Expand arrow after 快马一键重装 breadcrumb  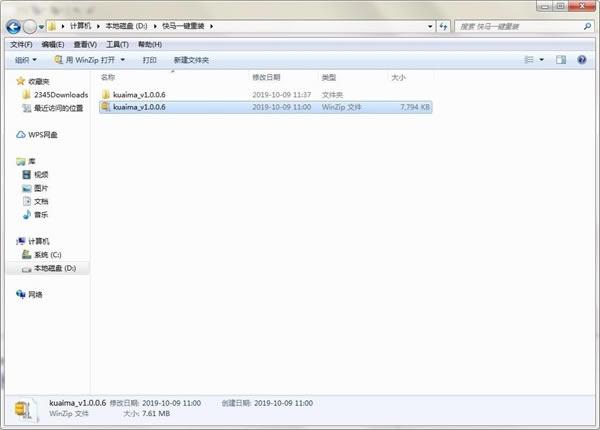pos(211,26)
